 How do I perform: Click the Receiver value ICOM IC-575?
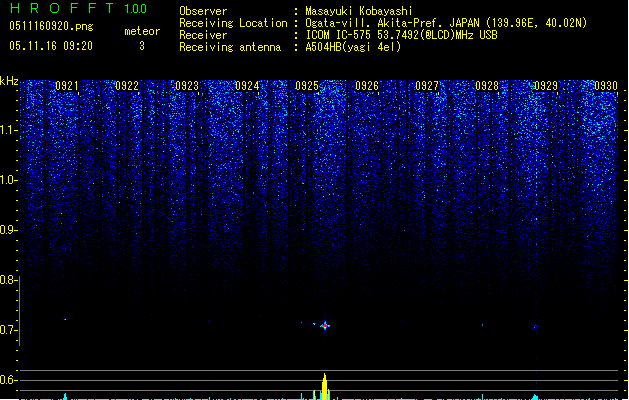tap(339, 35)
